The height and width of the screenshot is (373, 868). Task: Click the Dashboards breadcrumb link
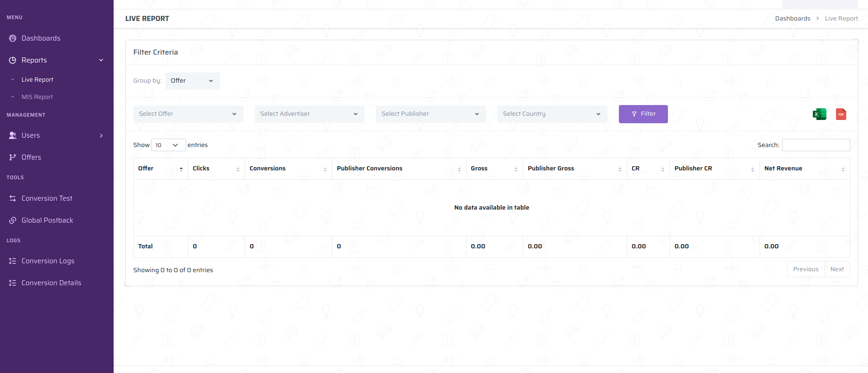tap(792, 19)
